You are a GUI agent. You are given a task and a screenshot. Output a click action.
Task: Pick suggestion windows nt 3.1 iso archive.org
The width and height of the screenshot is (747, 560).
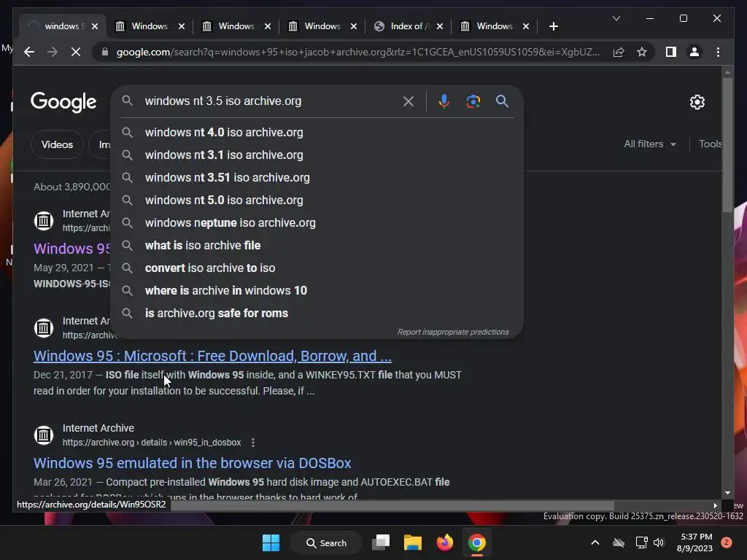point(317,155)
